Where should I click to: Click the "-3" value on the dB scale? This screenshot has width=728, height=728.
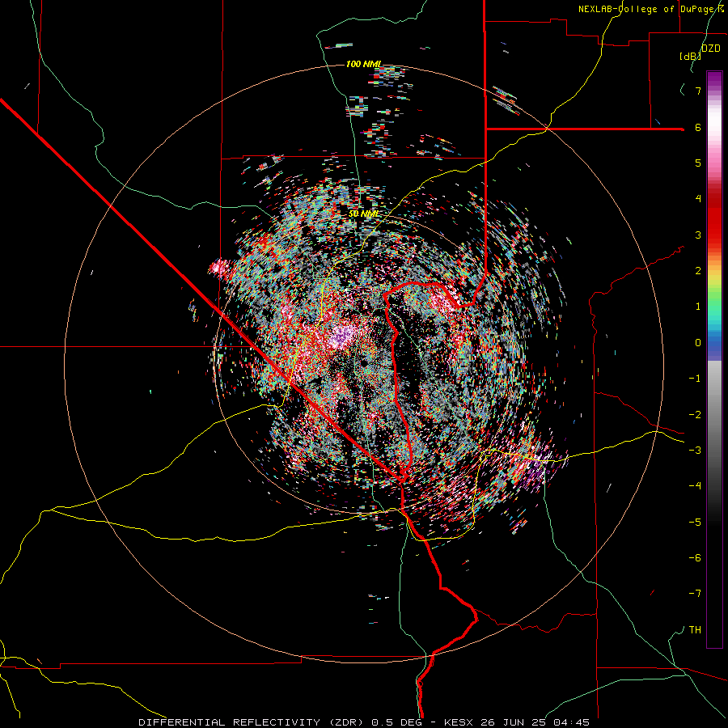(x=695, y=451)
